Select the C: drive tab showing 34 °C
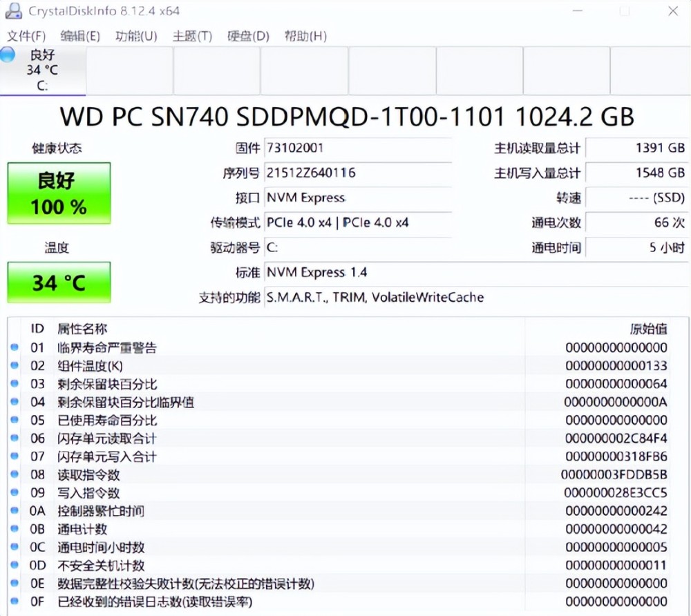The image size is (691, 616). (43, 70)
